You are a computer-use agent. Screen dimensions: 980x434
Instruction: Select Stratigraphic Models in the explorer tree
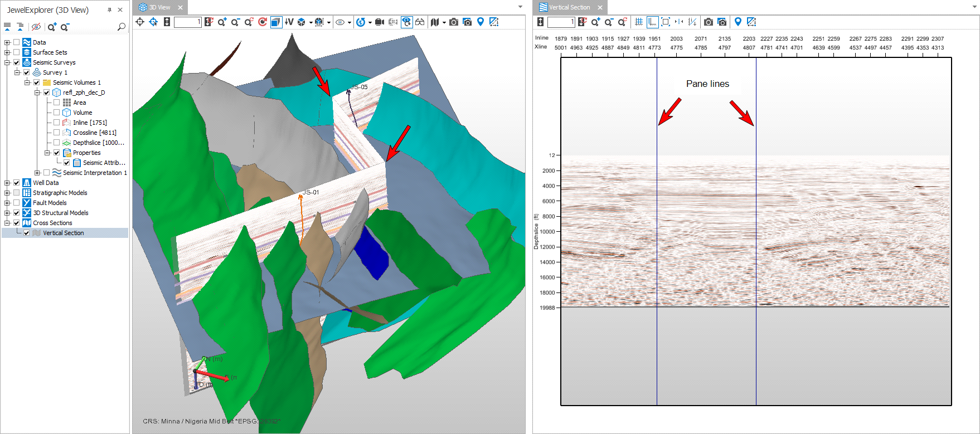pyautogui.click(x=60, y=193)
